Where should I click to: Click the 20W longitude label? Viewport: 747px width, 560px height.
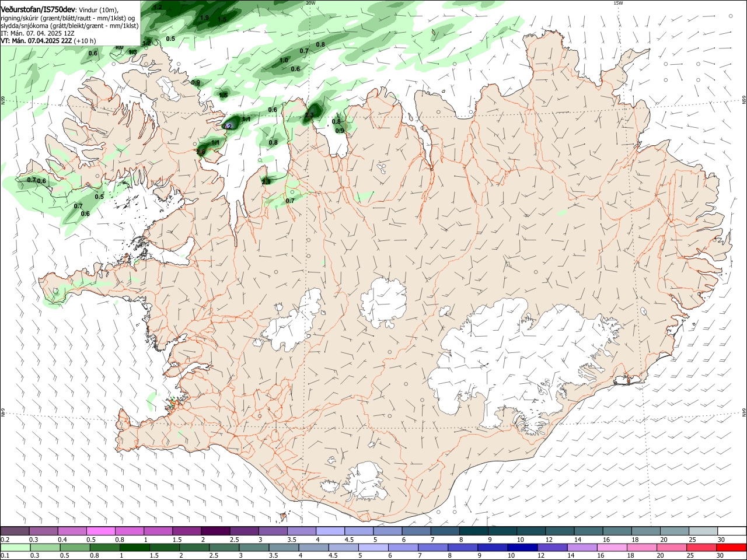point(310,3)
